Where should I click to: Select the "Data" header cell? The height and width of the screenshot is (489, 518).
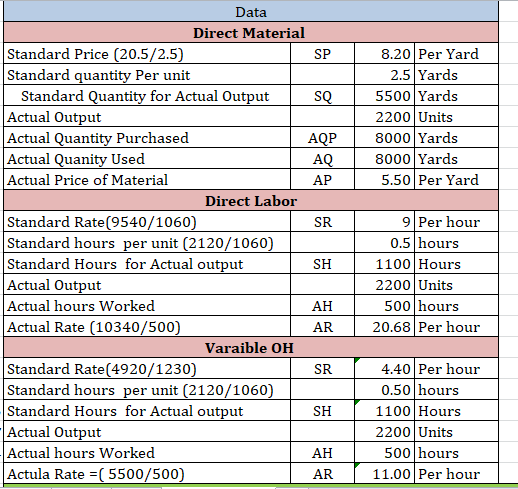pos(251,12)
